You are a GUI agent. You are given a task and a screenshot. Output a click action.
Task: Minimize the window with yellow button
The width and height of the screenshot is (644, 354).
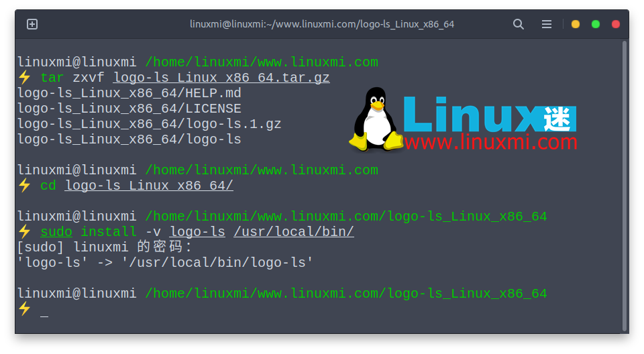coord(575,24)
